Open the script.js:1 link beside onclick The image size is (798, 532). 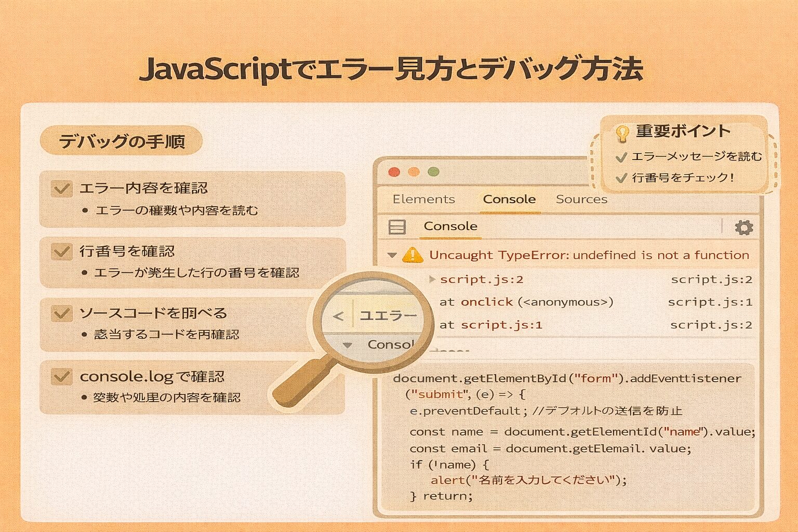coord(710,302)
